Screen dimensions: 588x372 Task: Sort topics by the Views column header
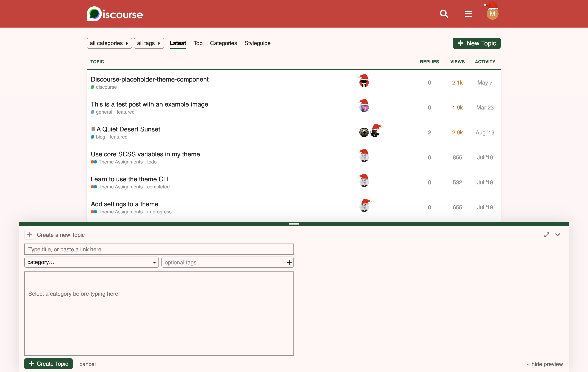point(457,62)
